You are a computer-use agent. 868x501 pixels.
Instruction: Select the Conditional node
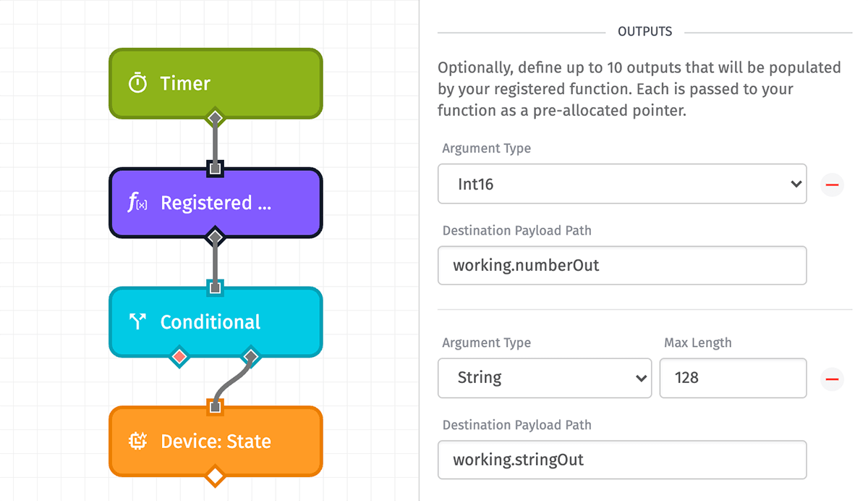(216, 322)
